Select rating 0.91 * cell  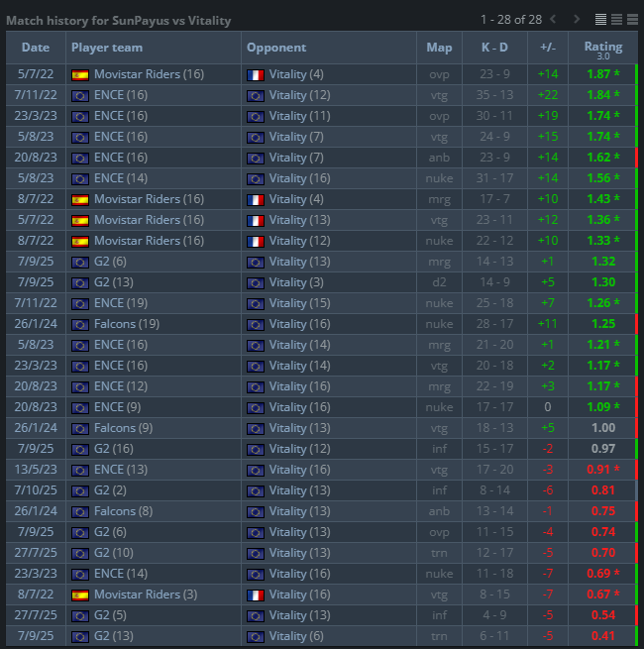(603, 470)
